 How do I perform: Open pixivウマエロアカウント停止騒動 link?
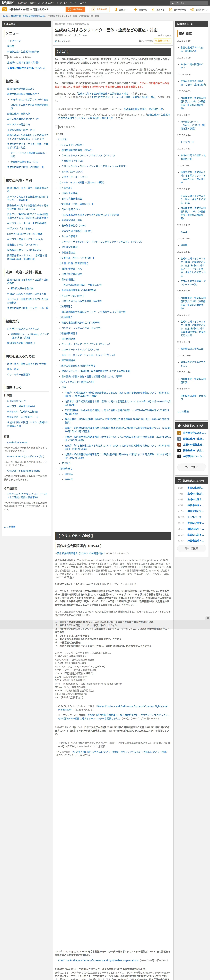pyautogui.click(x=25, y=234)
